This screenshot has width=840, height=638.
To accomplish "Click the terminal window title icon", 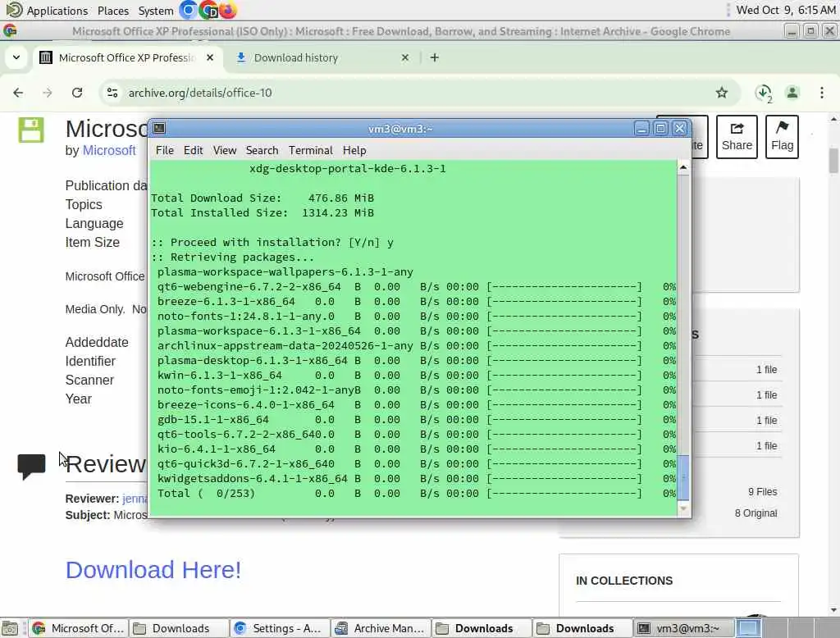I will click(159, 129).
